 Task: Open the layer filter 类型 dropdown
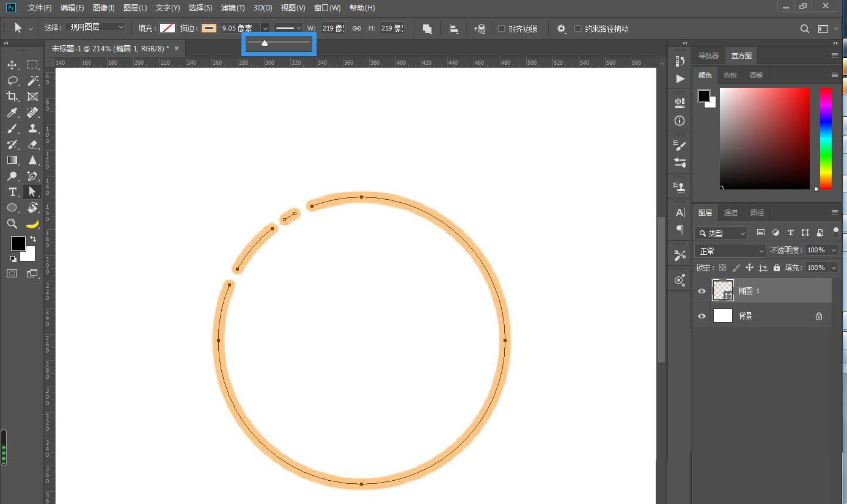click(722, 233)
